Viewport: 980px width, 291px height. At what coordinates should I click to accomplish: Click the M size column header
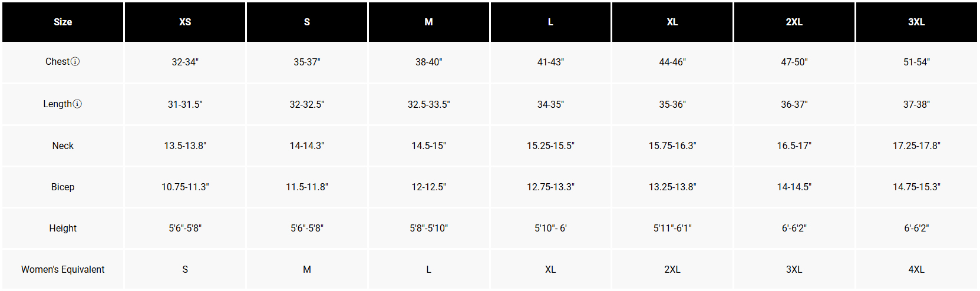(x=428, y=22)
